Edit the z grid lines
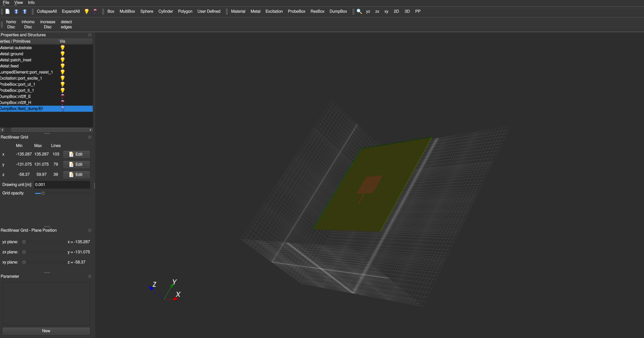 pyautogui.click(x=77, y=174)
